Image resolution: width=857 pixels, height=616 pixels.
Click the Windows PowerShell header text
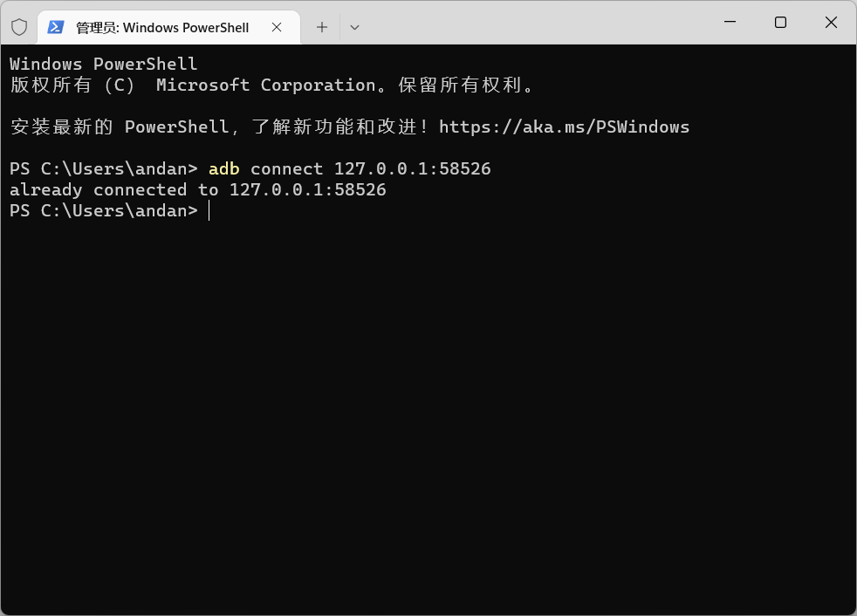coord(103,64)
